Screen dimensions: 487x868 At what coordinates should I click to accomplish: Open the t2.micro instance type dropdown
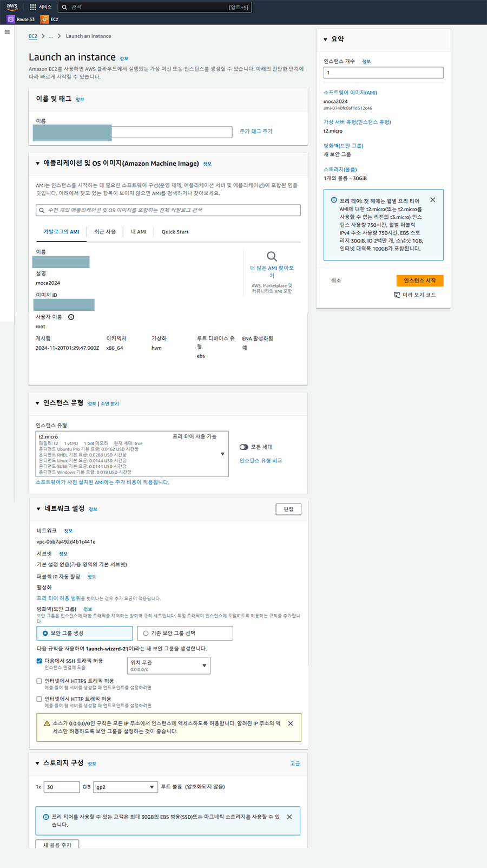click(x=132, y=454)
